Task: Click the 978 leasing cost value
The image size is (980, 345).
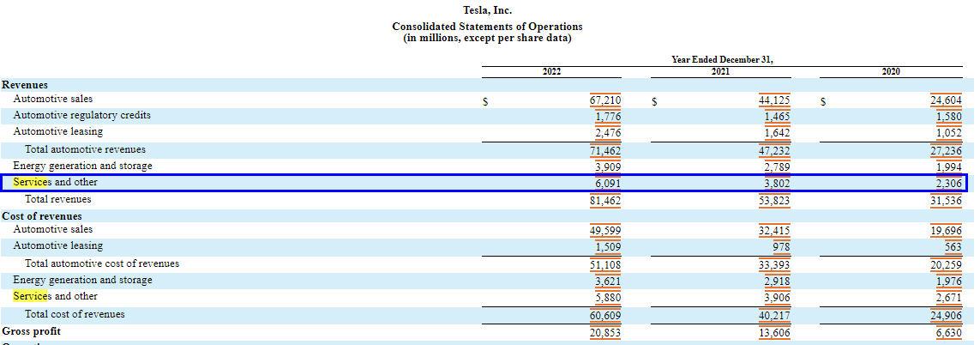Action: tap(781, 246)
